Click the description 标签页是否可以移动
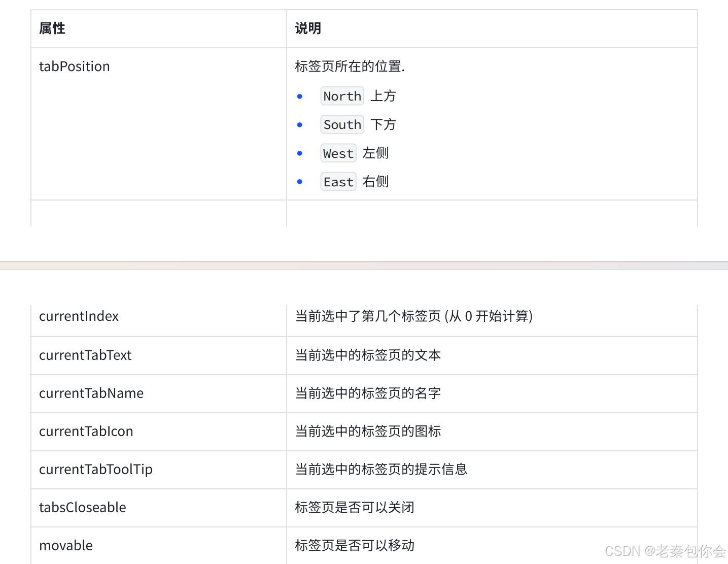Viewport: 728px width, 564px height. coord(355,546)
